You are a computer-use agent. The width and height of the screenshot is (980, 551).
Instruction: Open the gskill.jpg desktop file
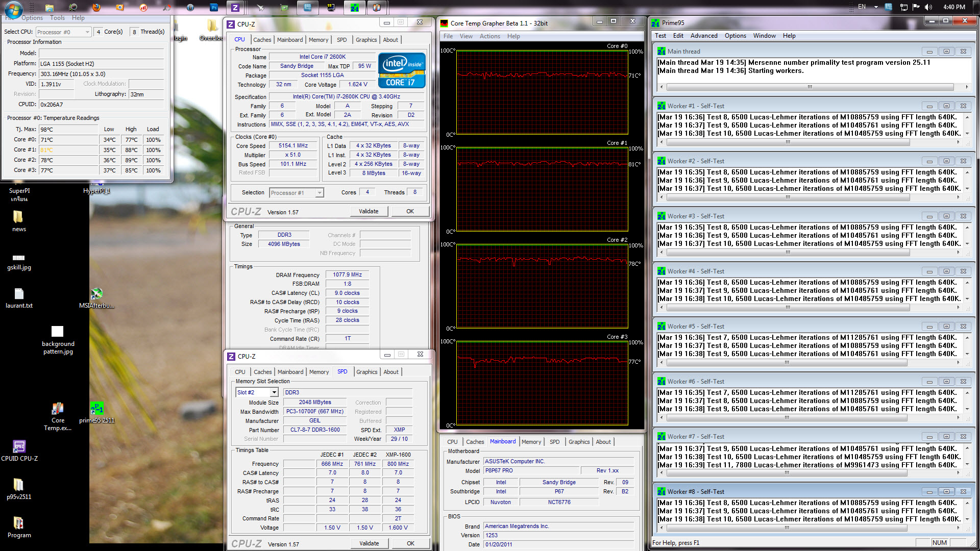pos(19,258)
